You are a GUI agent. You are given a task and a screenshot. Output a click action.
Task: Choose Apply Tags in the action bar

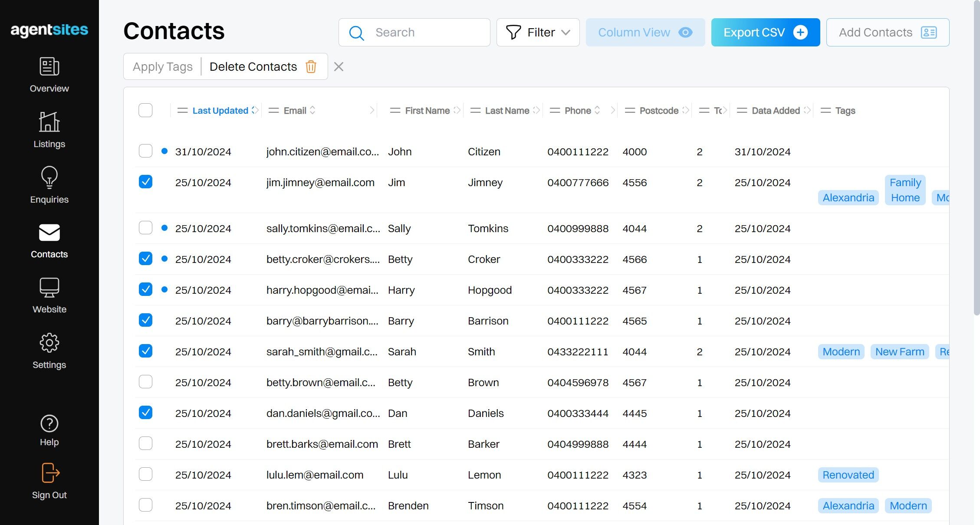pyautogui.click(x=162, y=67)
